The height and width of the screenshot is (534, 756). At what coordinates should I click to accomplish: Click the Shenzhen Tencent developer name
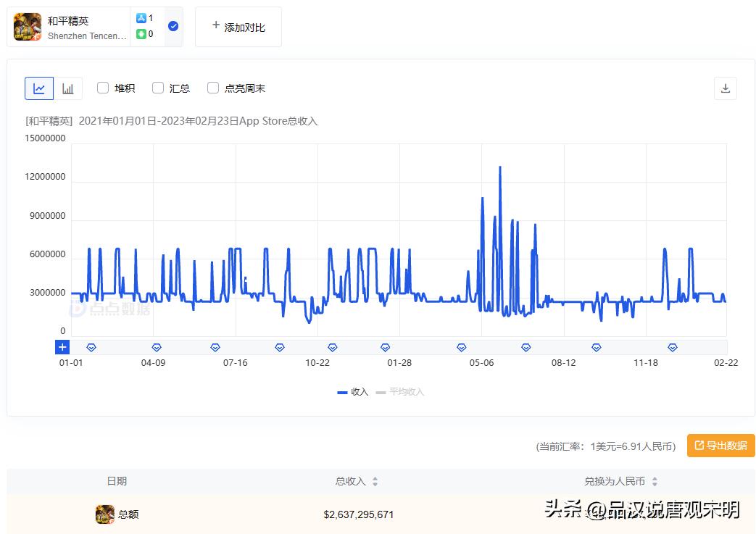click(87, 35)
